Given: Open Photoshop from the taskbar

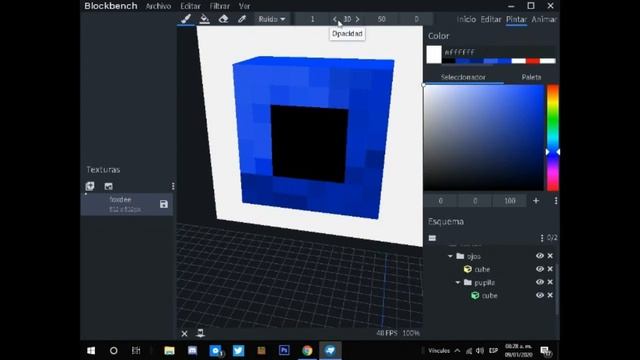Looking at the screenshot, I should (284, 350).
